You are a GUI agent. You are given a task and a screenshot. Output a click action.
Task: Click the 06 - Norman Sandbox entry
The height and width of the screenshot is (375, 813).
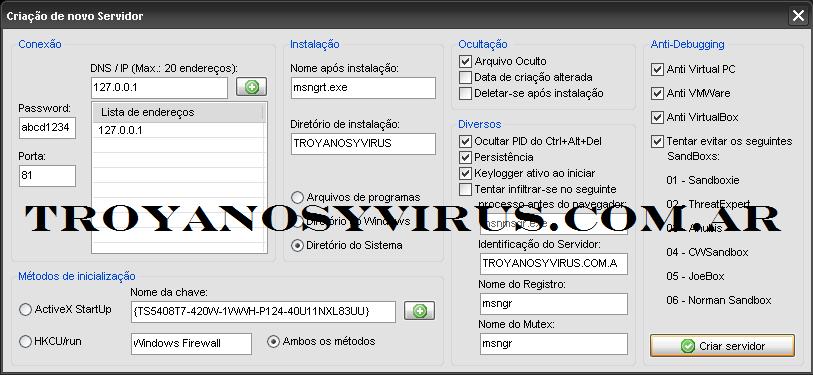[719, 300]
